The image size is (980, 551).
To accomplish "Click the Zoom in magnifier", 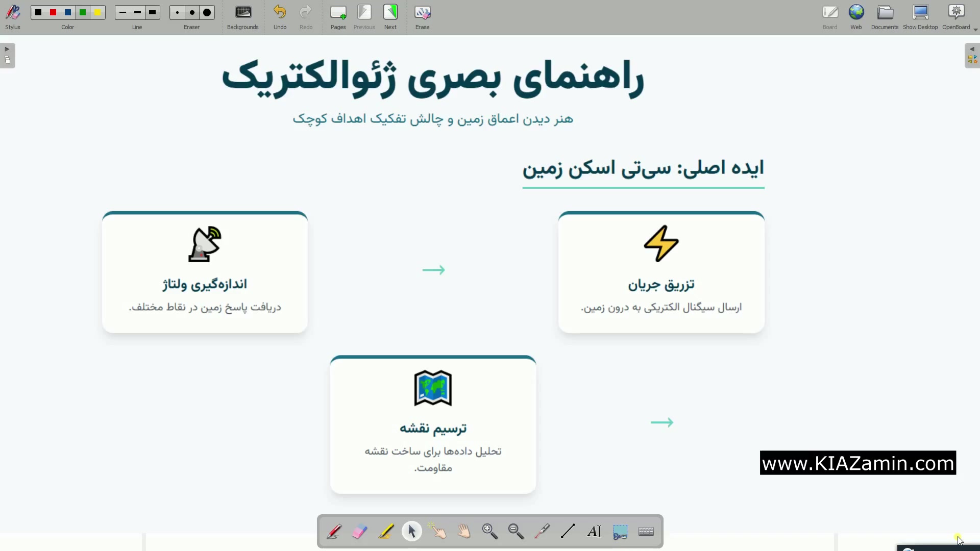I will [x=490, y=532].
